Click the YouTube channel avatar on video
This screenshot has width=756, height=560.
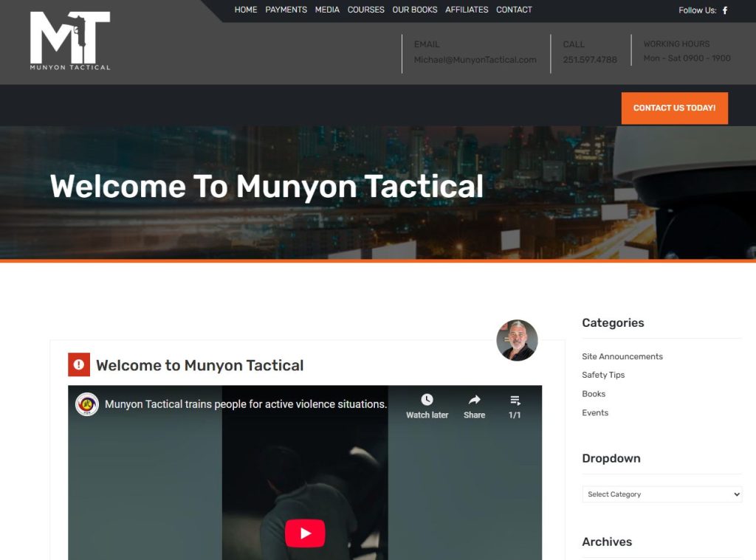click(x=87, y=404)
